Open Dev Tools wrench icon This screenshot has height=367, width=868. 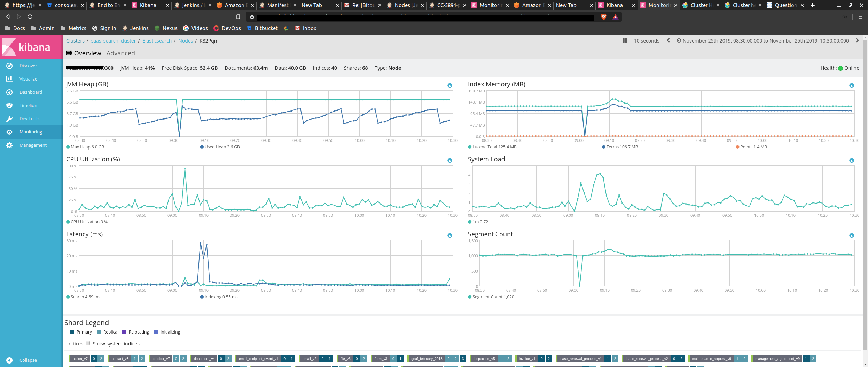(9, 118)
